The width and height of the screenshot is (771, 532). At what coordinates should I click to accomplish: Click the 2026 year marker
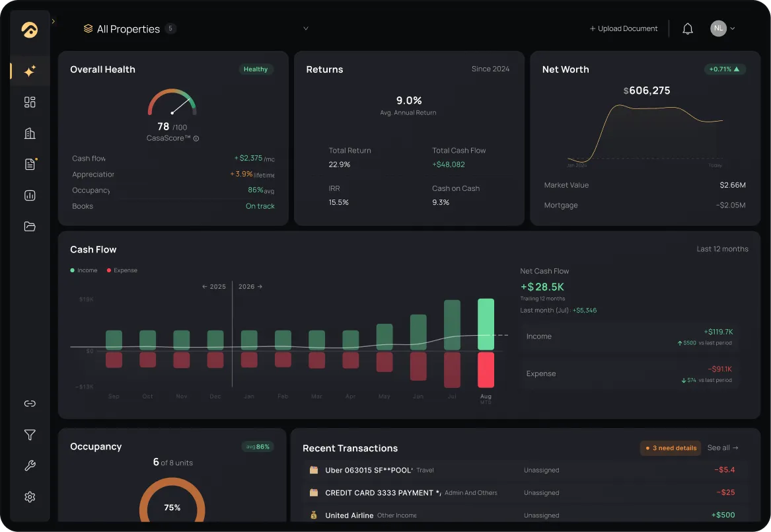[x=250, y=287]
